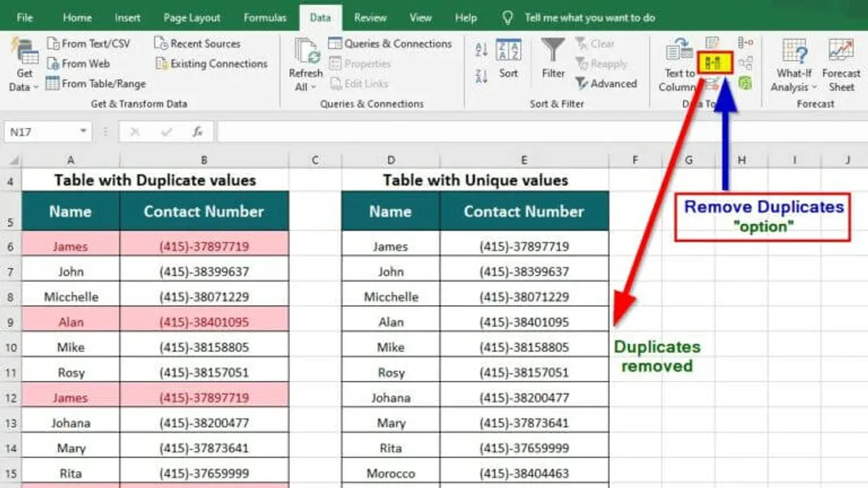868x488 pixels.
Task: Click 'Micchelle' in column A
Action: [x=71, y=297]
